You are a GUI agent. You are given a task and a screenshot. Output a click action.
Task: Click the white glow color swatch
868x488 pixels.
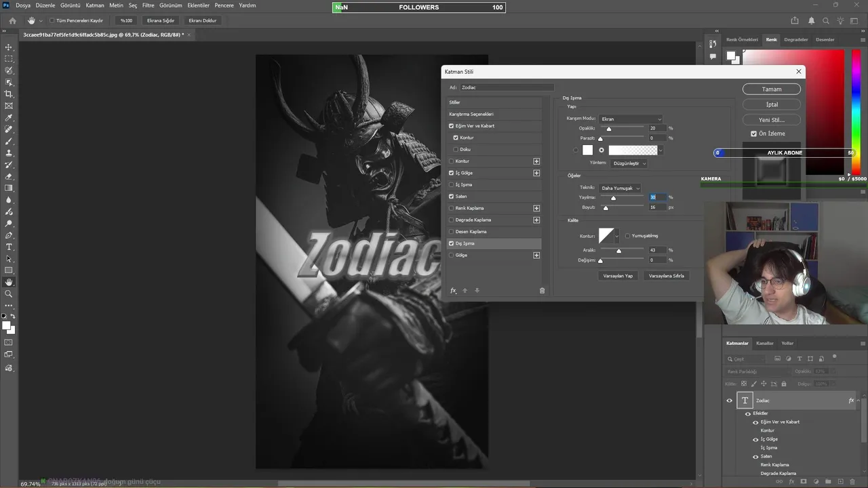(x=587, y=150)
